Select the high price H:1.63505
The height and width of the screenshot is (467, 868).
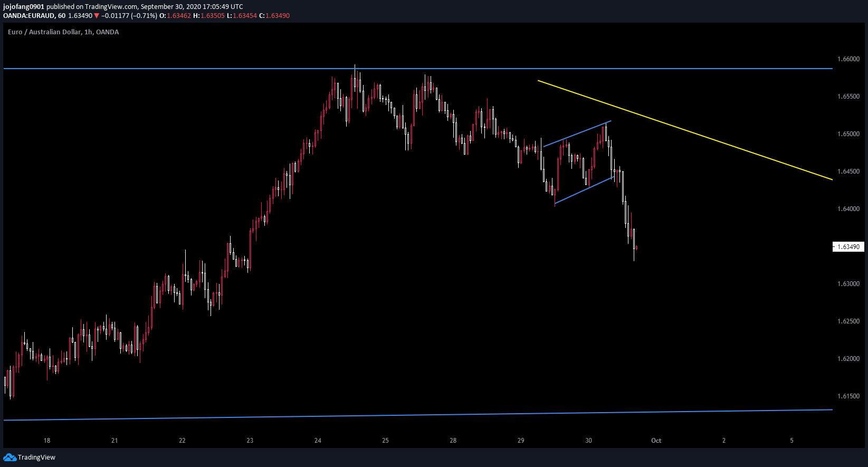[209, 16]
